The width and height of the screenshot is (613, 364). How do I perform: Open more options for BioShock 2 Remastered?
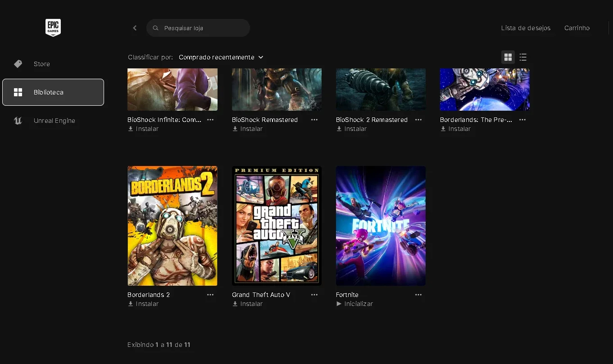[418, 120]
